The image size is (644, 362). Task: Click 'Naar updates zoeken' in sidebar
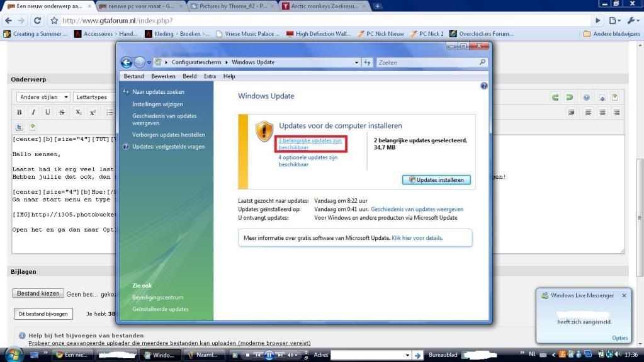pos(158,92)
